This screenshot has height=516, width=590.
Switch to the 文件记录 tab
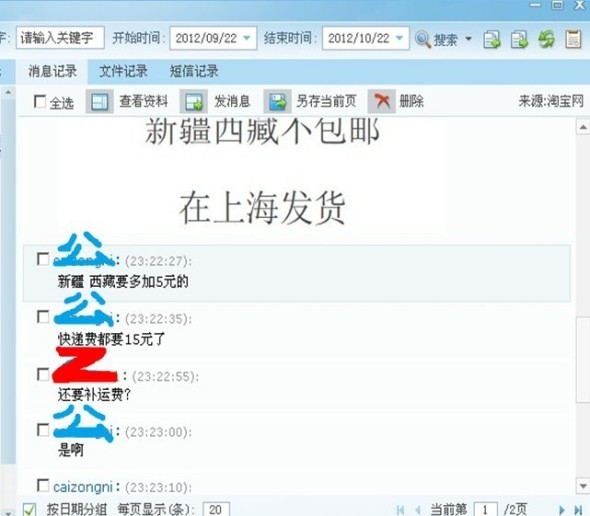123,71
